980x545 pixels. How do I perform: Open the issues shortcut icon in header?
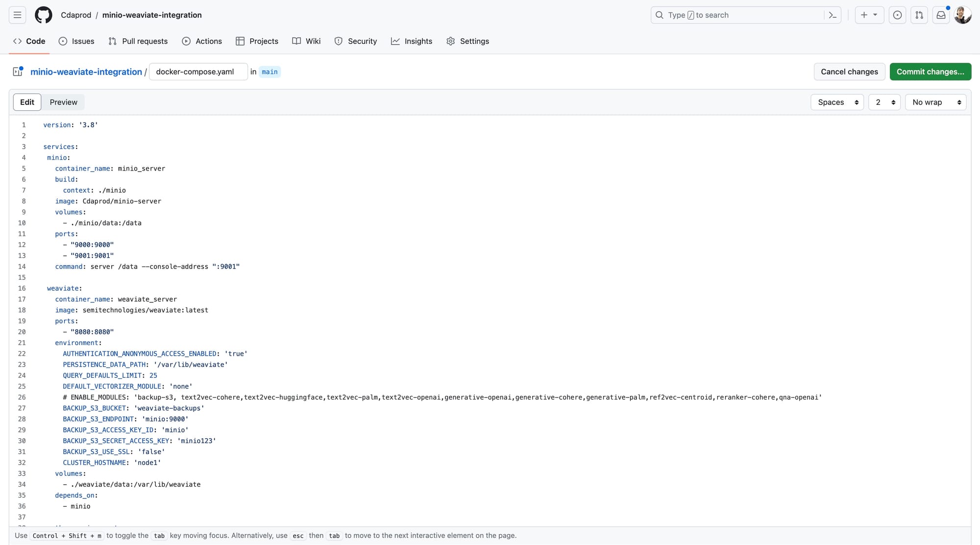[x=897, y=15]
